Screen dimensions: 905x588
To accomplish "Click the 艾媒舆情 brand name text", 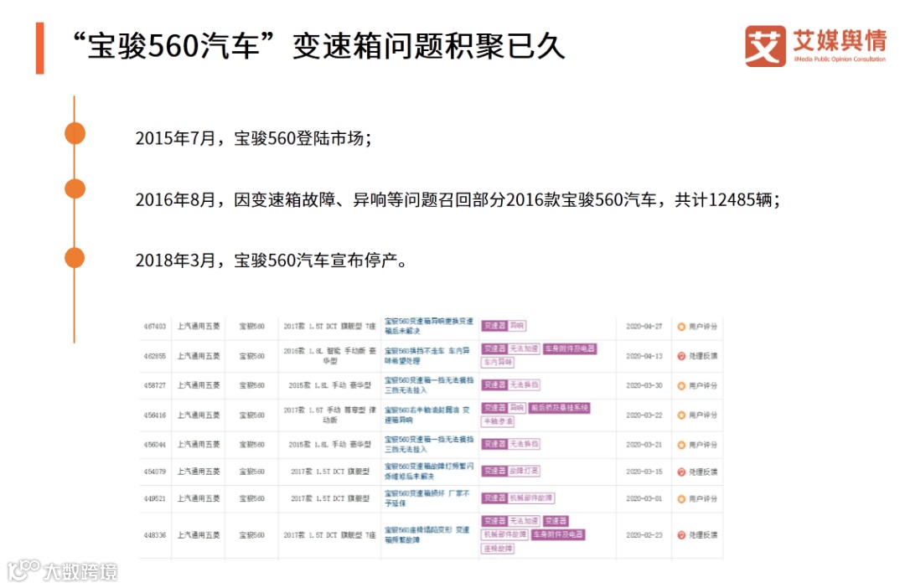I will coord(839,40).
